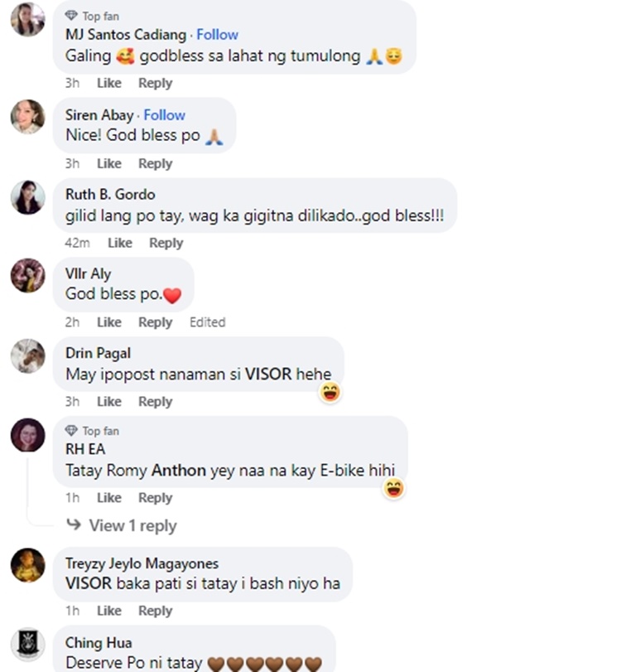Like Ruth B. Gordo's comment
Viewport: 621px width, 672px height.
(119, 243)
